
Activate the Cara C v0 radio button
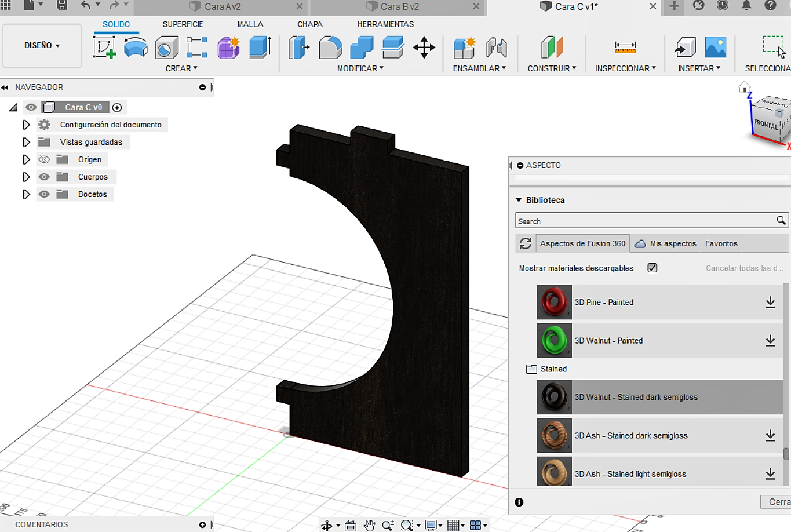click(117, 107)
